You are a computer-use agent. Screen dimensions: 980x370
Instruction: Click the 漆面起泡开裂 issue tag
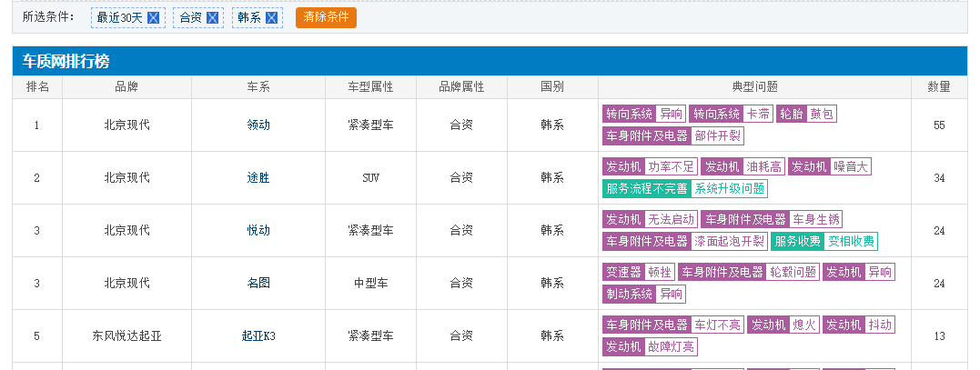(685, 241)
